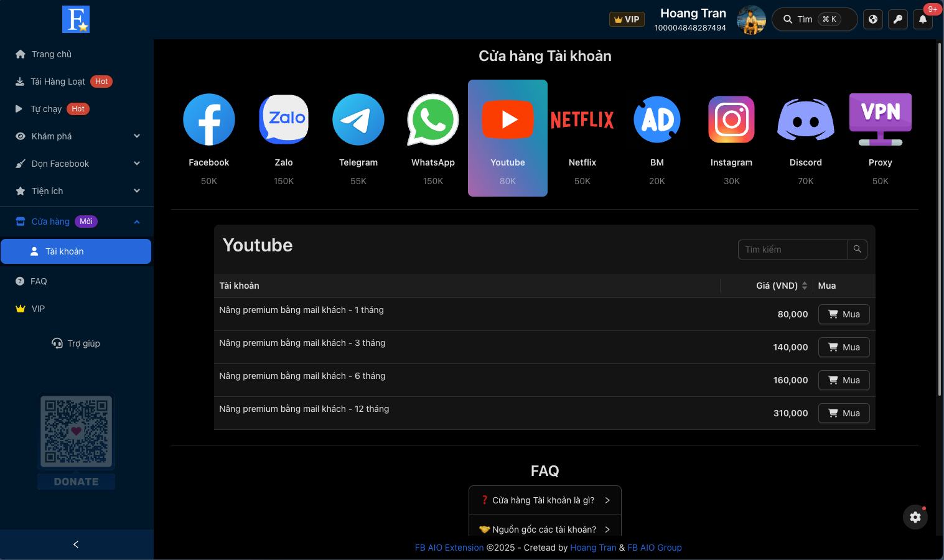Screen dimensions: 944x560
Task: Choose the Telegram account category
Action: click(358, 138)
